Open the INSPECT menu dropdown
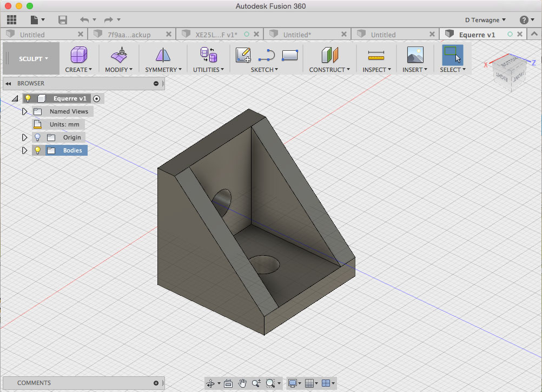542x392 pixels. point(377,70)
